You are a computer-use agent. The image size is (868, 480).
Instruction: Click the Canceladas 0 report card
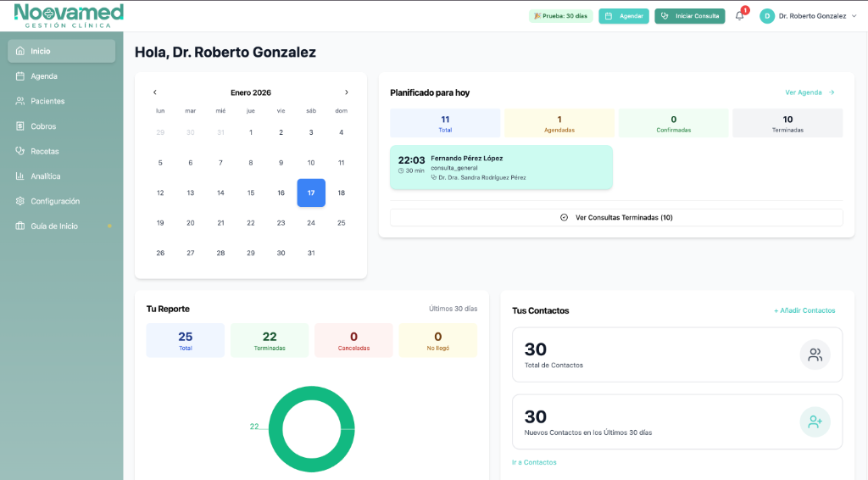(x=353, y=340)
